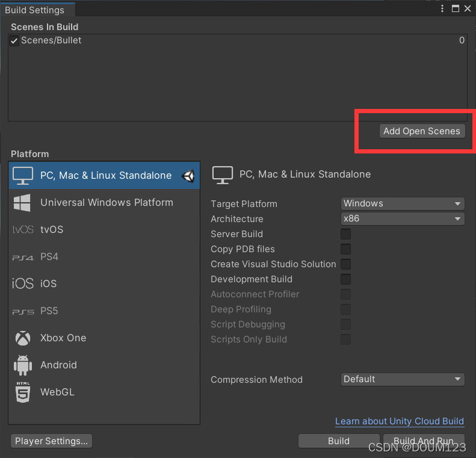This screenshot has width=476, height=458.
Task: Enable the Server Build checkbox
Action: pos(345,234)
